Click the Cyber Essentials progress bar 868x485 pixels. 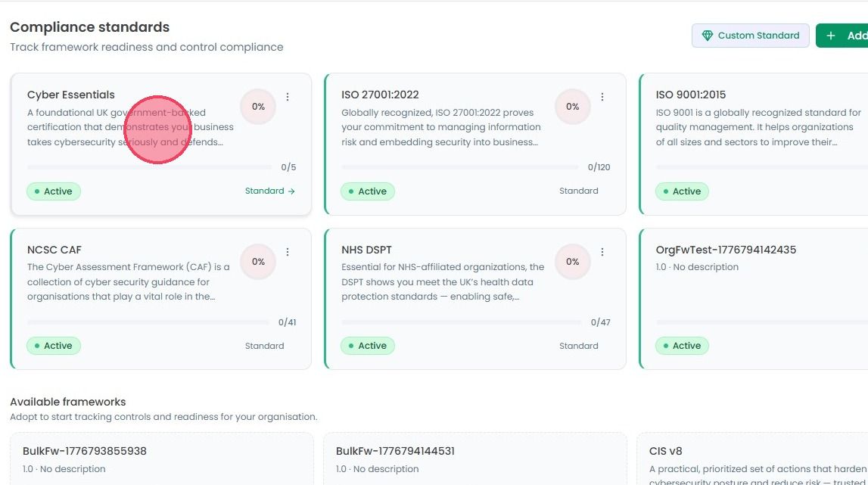pyautogui.click(x=149, y=166)
